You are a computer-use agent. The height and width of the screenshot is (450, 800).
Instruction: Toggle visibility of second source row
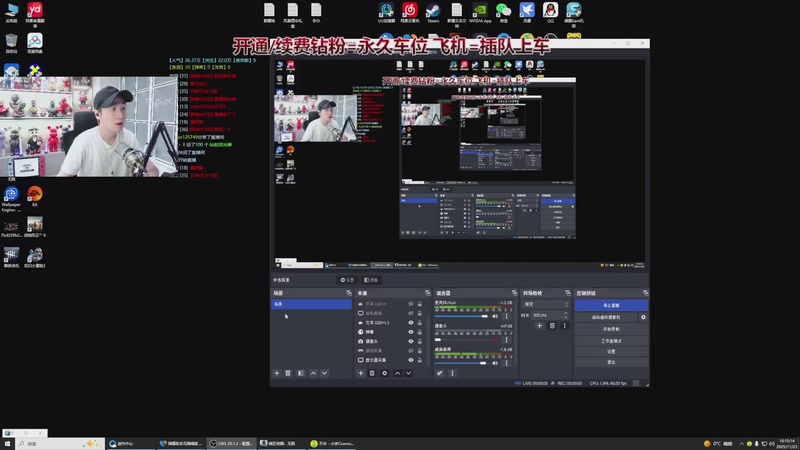pos(410,313)
